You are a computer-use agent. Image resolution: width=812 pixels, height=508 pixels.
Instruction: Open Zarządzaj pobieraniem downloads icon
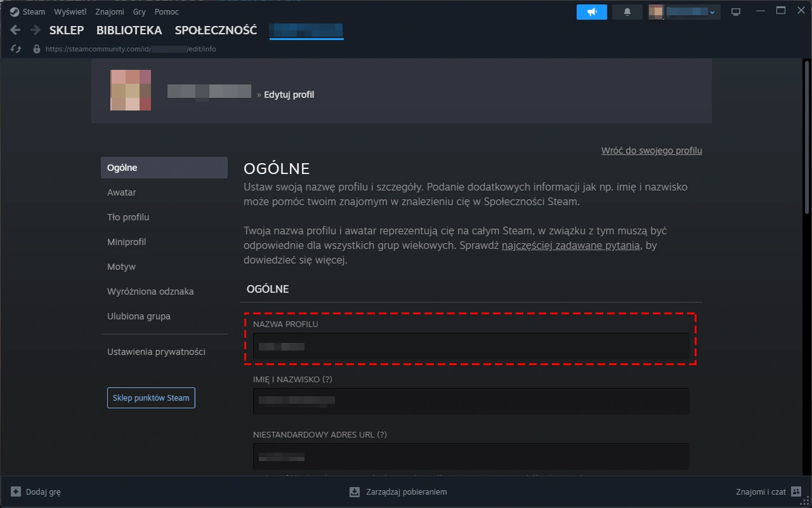355,491
